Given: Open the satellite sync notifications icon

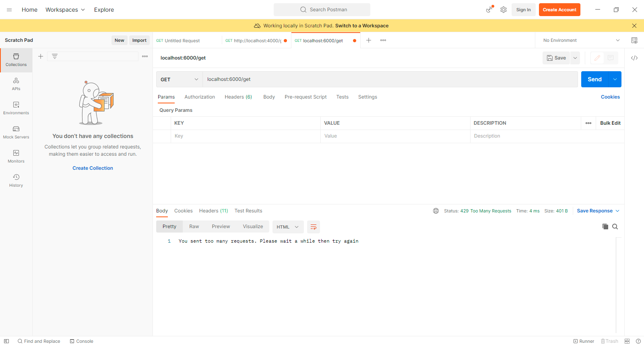Looking at the screenshot, I should pos(489,9).
